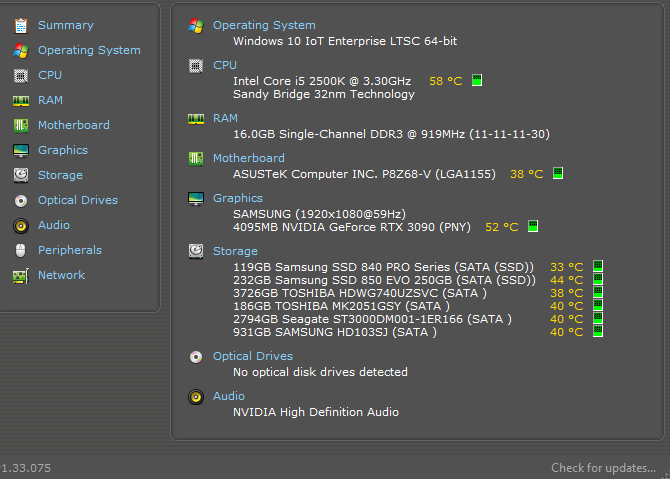This screenshot has height=479, width=670.
Task: Click the Graphics heading link in summary
Action: click(x=238, y=198)
